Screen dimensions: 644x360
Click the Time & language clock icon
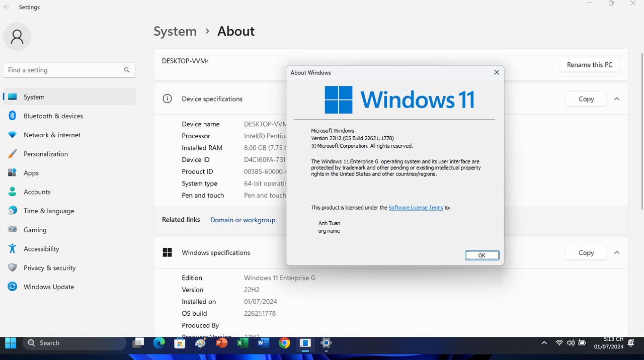pos(13,211)
